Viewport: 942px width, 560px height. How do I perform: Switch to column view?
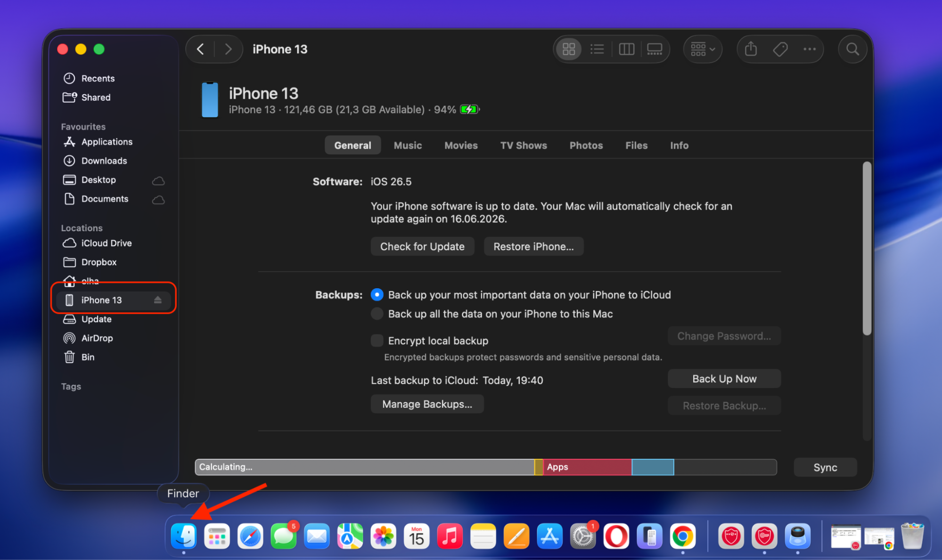coord(626,49)
